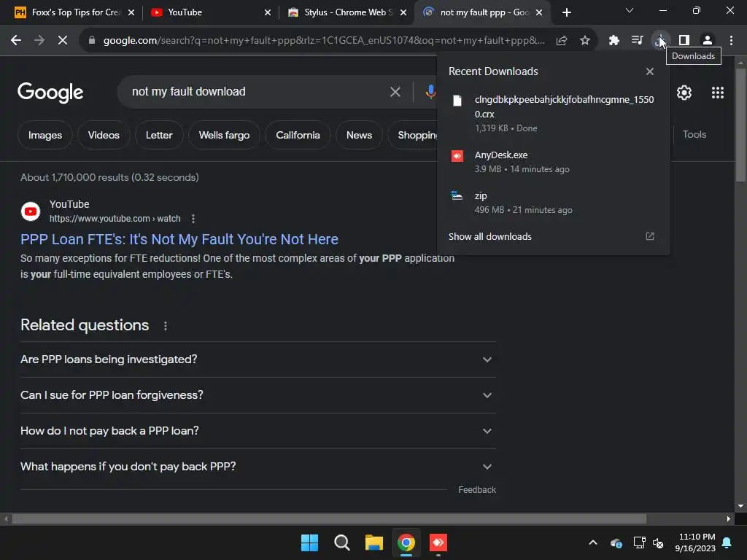Open the Extensions puzzle icon
This screenshot has height=560, width=747.
pyautogui.click(x=614, y=41)
